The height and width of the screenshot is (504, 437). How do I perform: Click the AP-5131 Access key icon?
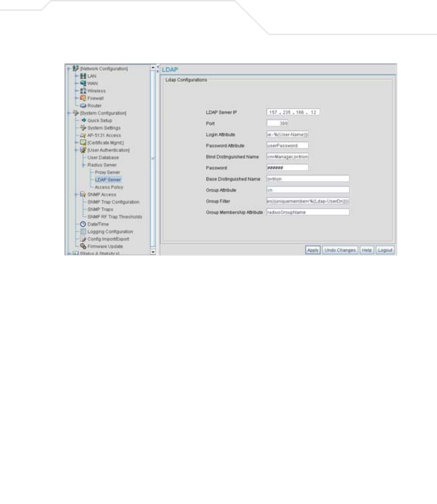click(83, 135)
